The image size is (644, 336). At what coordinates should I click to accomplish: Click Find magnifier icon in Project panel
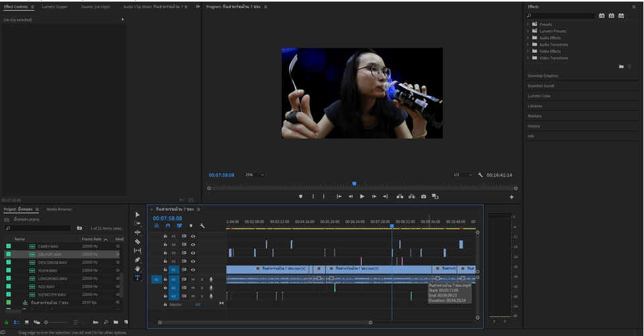pos(105,322)
